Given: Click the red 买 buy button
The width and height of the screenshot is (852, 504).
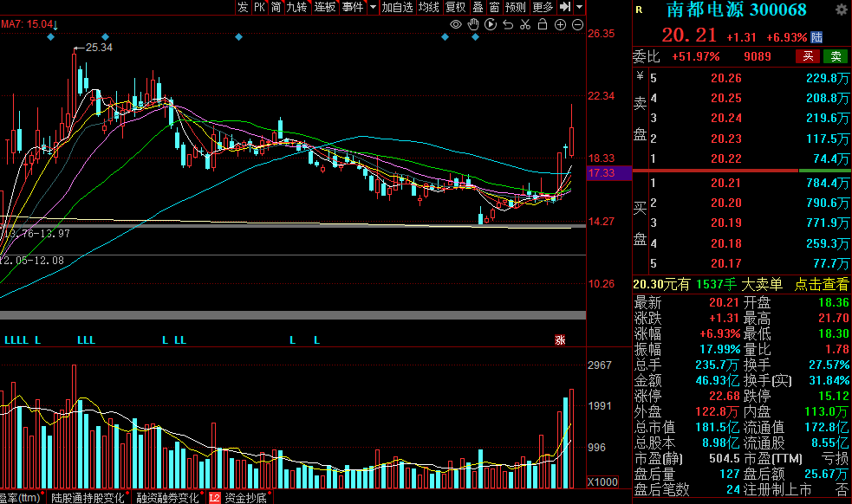Looking at the screenshot, I should [808, 56].
